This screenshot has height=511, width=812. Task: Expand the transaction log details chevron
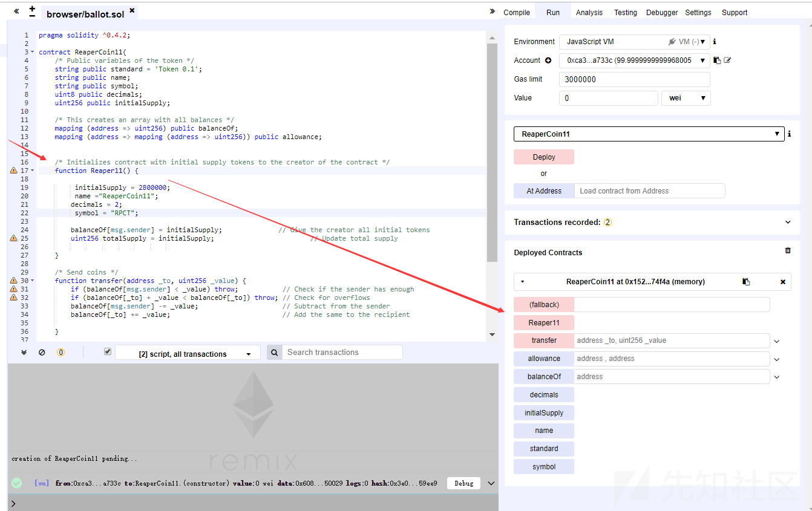[491, 483]
